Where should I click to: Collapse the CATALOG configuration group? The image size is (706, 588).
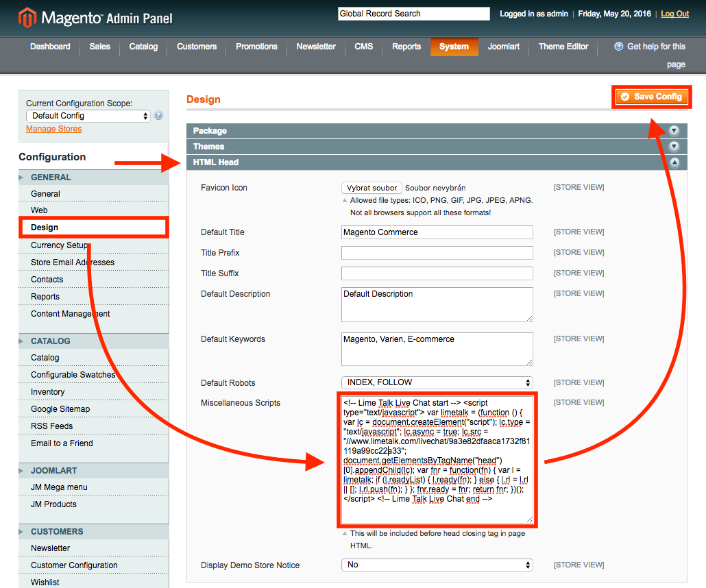(94, 341)
